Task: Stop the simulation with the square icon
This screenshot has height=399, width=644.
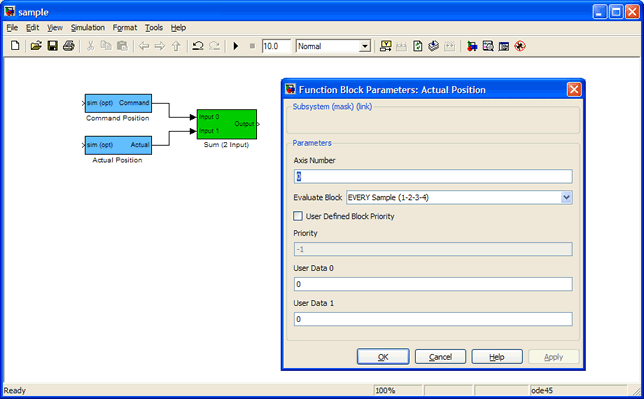Action: 252,46
